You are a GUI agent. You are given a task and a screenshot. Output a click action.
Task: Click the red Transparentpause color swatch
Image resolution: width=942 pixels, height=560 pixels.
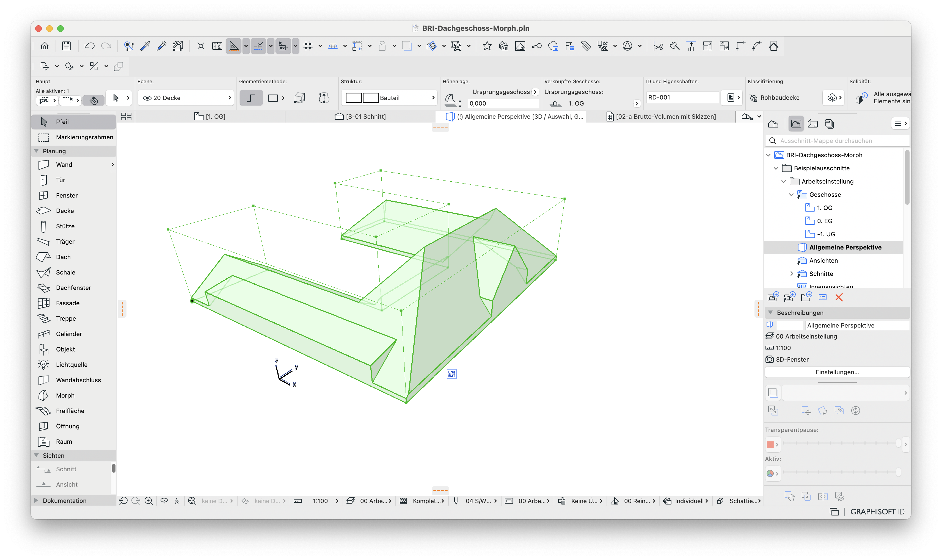click(770, 444)
